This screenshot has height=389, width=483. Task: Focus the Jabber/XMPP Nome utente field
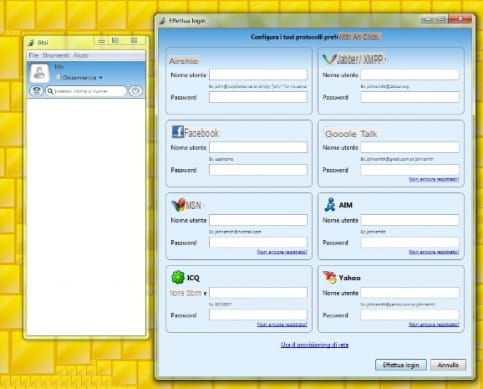(x=410, y=74)
